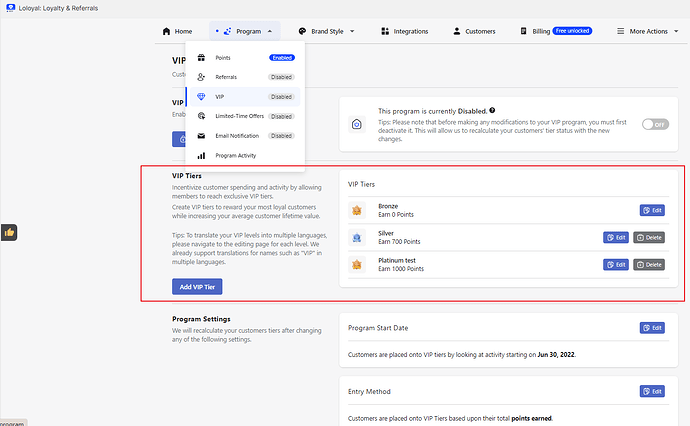Click the Silver tier badge icon
Image resolution: width=690 pixels, height=426 pixels.
357,238
